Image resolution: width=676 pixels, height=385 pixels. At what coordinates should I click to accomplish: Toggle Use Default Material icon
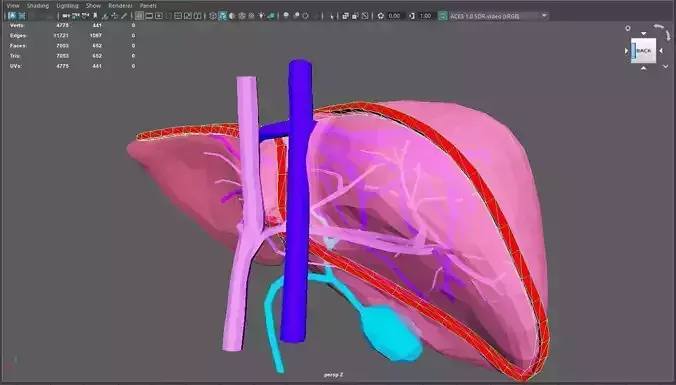[232, 16]
